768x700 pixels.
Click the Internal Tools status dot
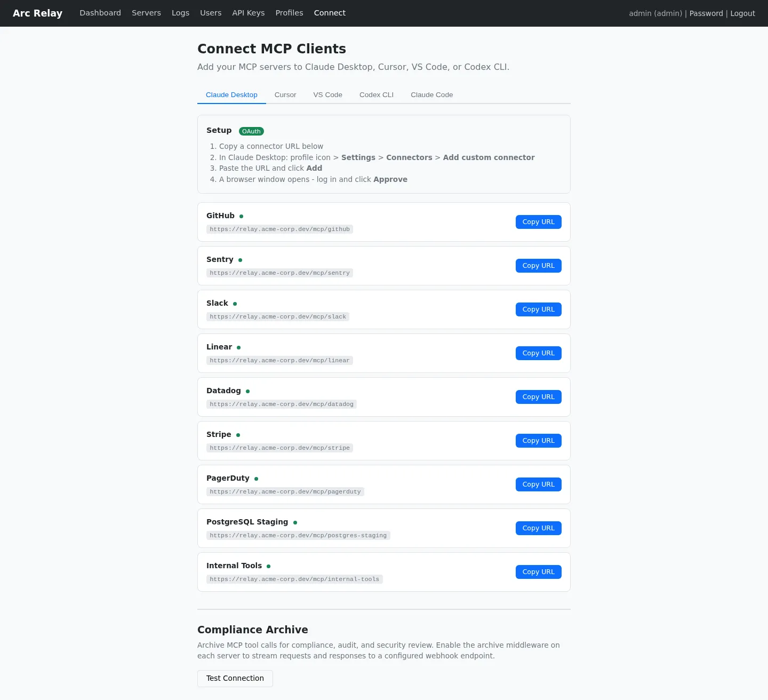268,566
